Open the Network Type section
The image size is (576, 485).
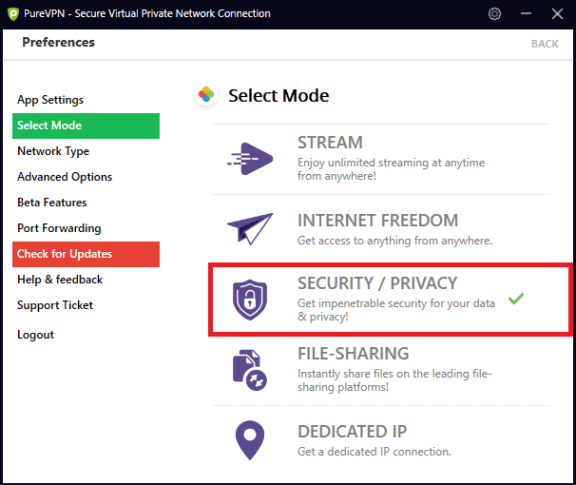pyautogui.click(x=53, y=151)
